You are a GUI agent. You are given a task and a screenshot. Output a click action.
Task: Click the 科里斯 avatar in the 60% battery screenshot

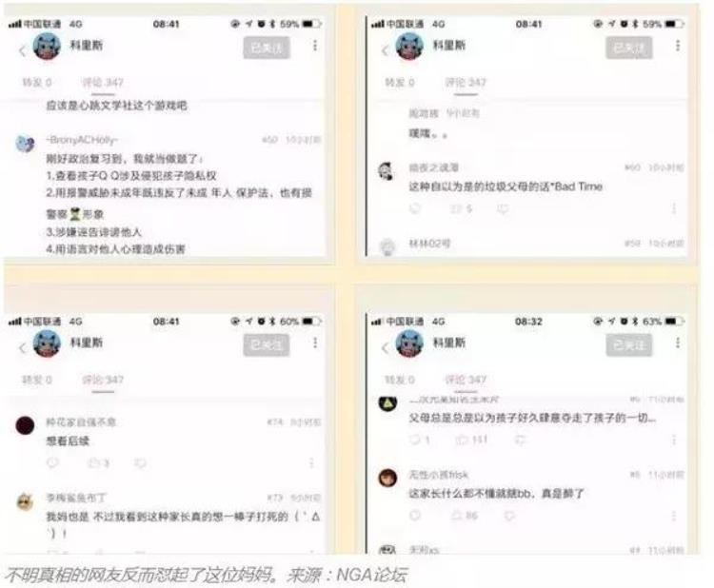click(x=47, y=343)
